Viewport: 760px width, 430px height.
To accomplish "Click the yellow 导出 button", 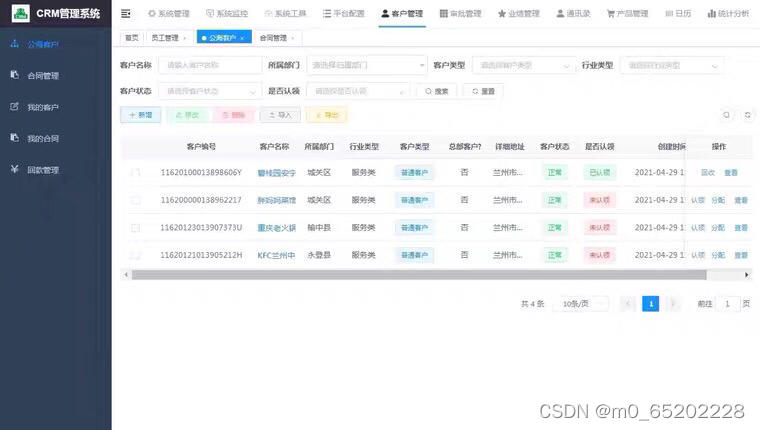I will [327, 115].
